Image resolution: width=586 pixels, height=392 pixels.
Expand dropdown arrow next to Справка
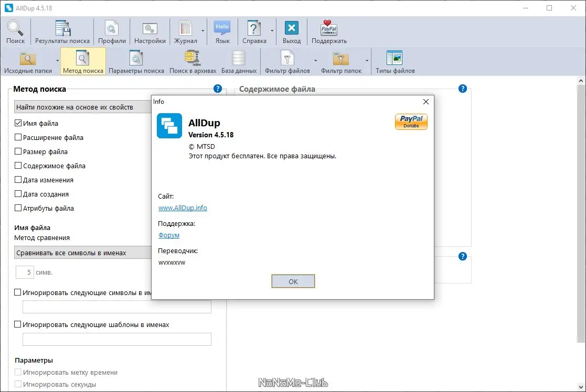click(272, 31)
